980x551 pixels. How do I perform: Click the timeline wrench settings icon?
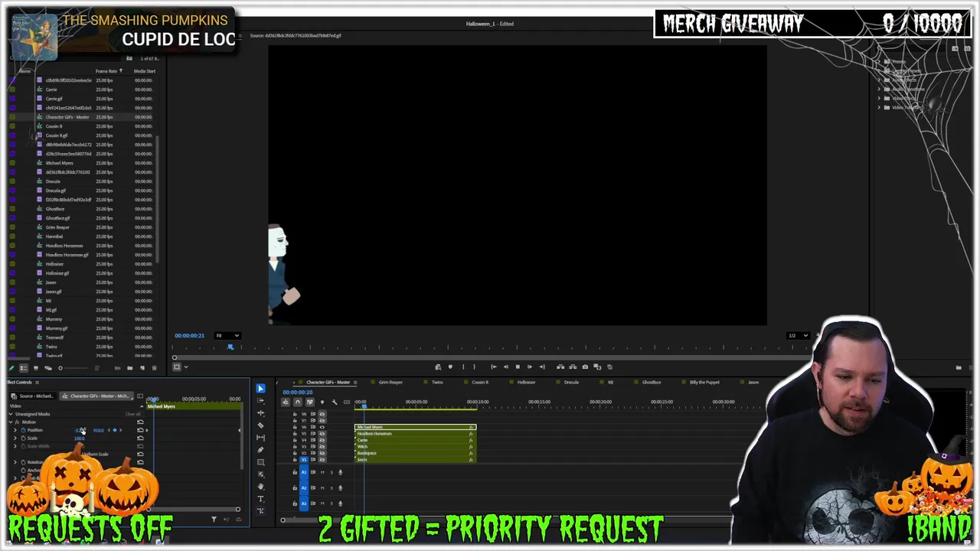pos(334,402)
